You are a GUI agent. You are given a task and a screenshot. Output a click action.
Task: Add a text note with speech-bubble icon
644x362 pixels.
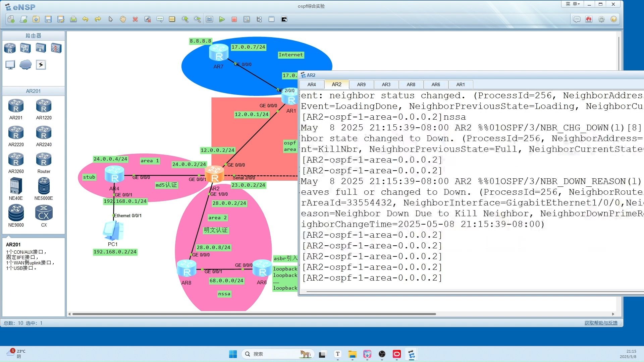coord(160,19)
